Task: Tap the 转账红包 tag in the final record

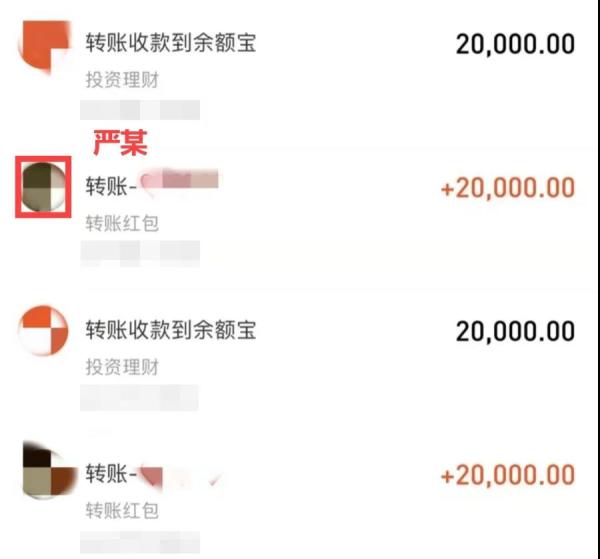Action: click(122, 511)
